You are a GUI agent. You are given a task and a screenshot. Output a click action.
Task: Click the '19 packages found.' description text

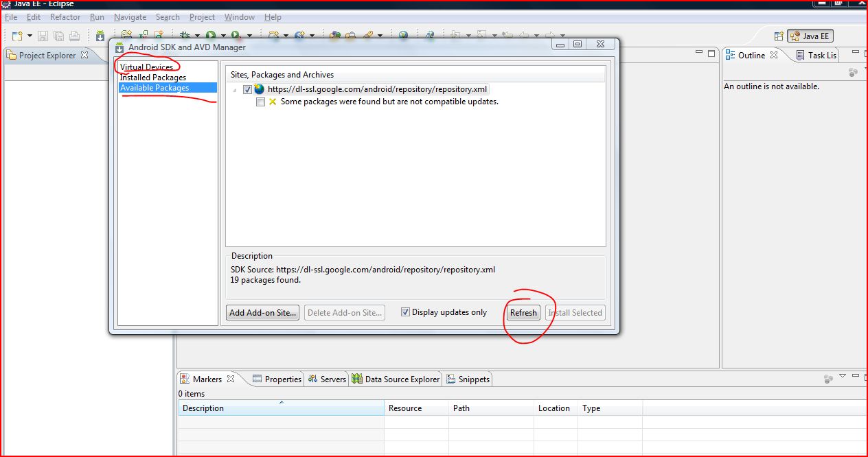pyautogui.click(x=266, y=280)
